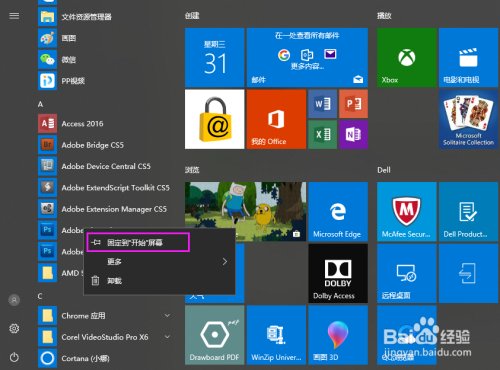500x370 pixels.
Task: Click the letter C section header
Action: click(x=40, y=296)
